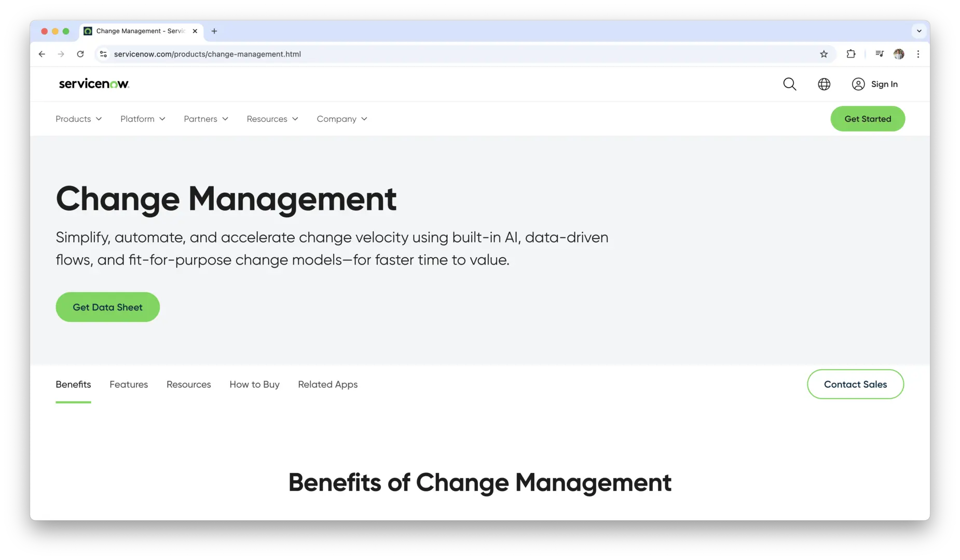960x560 pixels.
Task: Open the language globe icon
Action: (824, 84)
